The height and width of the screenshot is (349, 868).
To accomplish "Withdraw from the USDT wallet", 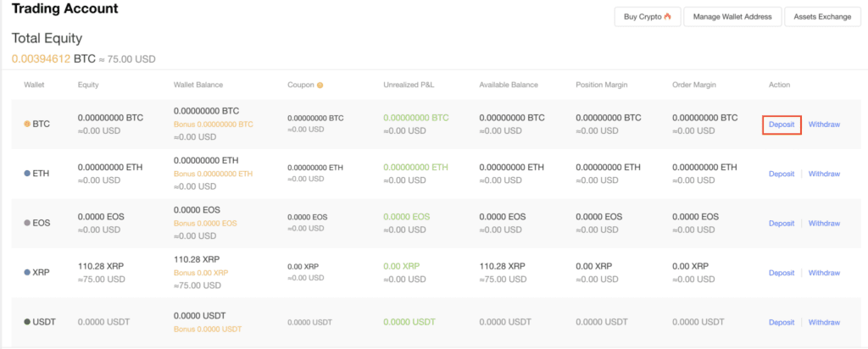I will pos(824,322).
